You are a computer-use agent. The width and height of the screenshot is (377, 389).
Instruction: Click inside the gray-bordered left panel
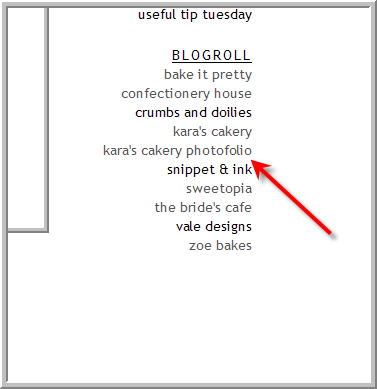[26, 117]
